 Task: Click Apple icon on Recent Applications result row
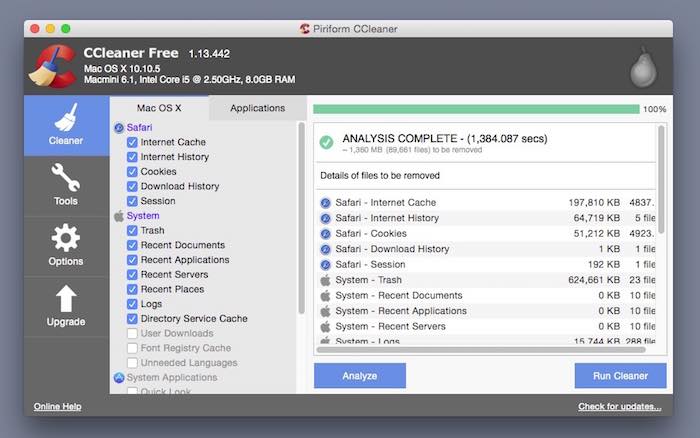(x=325, y=311)
